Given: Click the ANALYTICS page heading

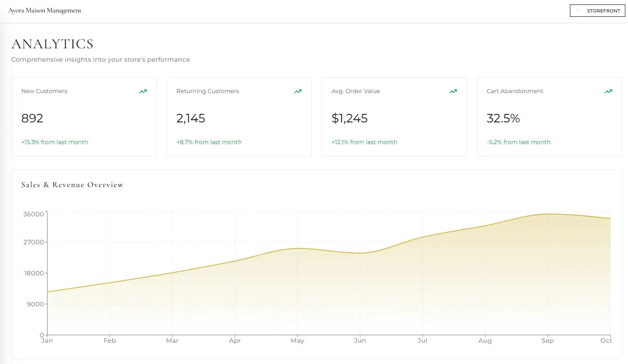Looking at the screenshot, I should [52, 44].
